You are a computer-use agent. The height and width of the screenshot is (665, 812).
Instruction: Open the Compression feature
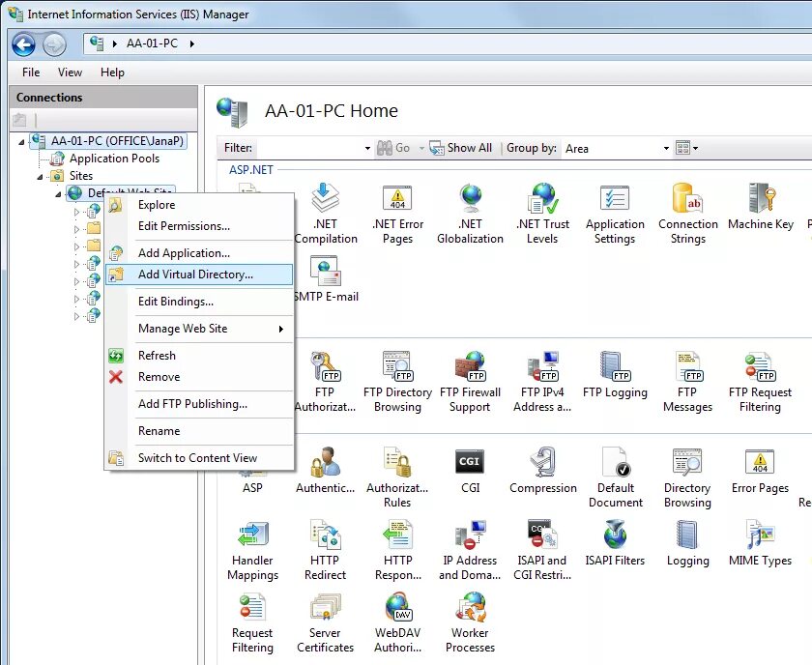(542, 471)
